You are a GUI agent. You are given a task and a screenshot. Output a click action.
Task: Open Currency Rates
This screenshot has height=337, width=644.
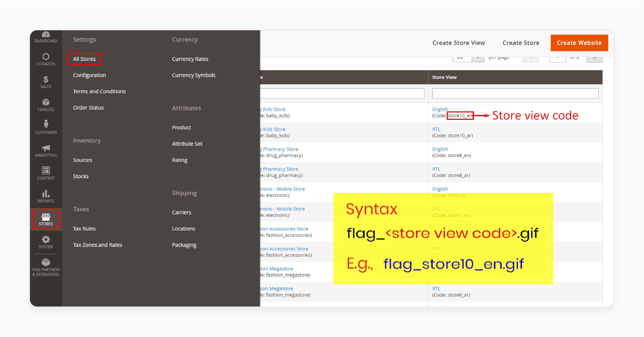click(x=190, y=59)
